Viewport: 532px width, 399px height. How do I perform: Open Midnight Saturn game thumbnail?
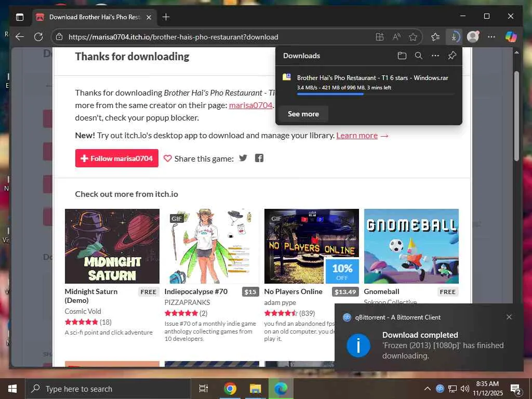112,246
